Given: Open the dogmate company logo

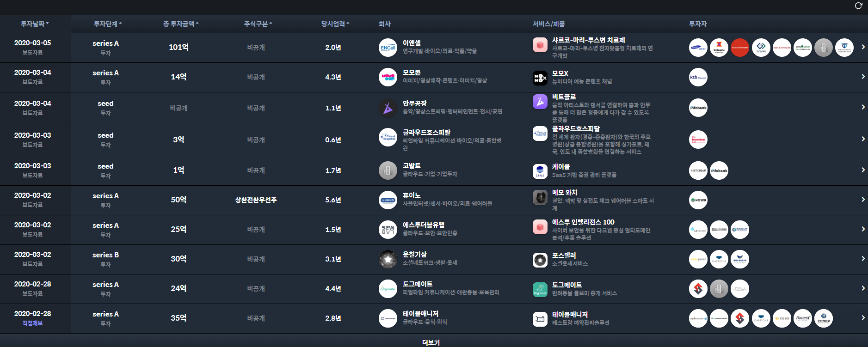Looking at the screenshot, I should click(388, 289).
